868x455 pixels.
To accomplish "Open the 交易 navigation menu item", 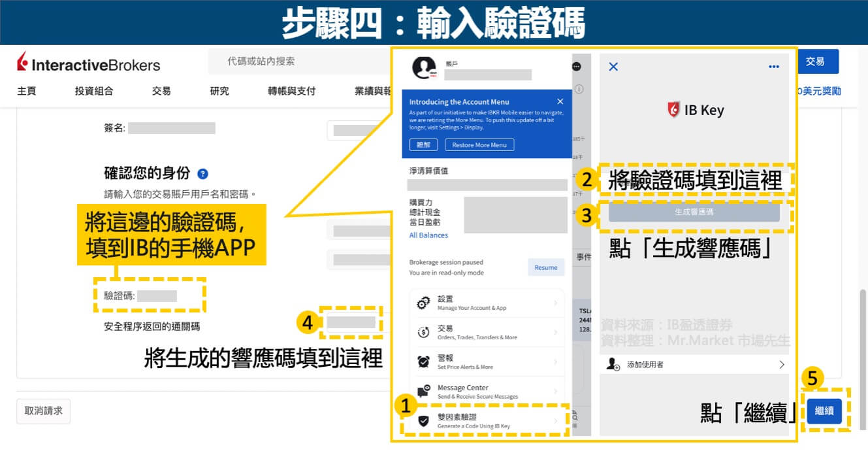I will coord(161,91).
